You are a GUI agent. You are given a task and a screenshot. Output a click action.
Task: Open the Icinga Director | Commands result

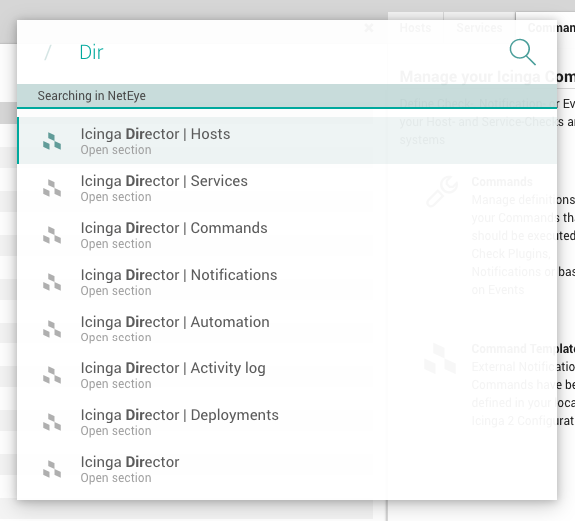287,235
